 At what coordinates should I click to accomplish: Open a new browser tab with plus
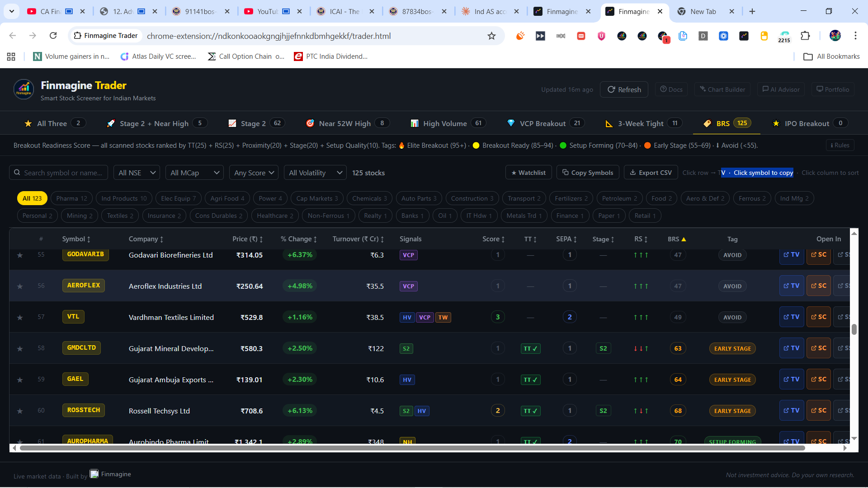[x=752, y=11]
